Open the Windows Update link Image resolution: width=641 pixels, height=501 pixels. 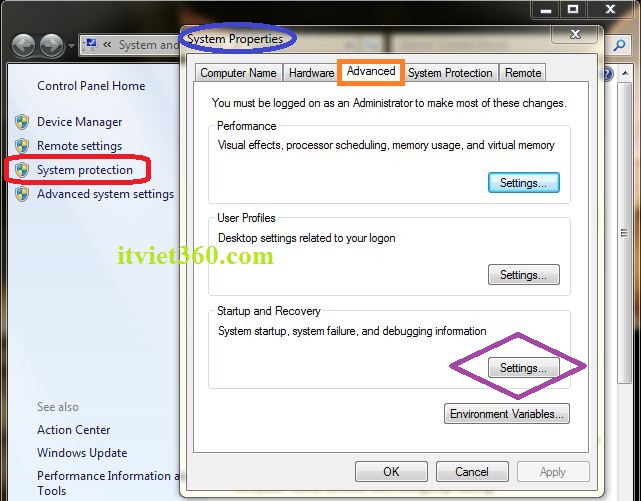point(82,453)
